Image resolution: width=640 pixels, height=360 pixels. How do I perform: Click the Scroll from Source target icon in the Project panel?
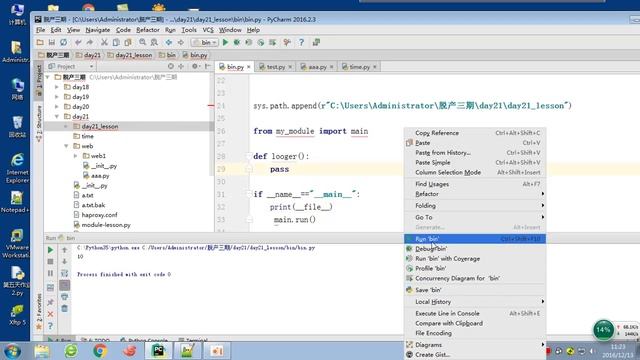click(171, 66)
